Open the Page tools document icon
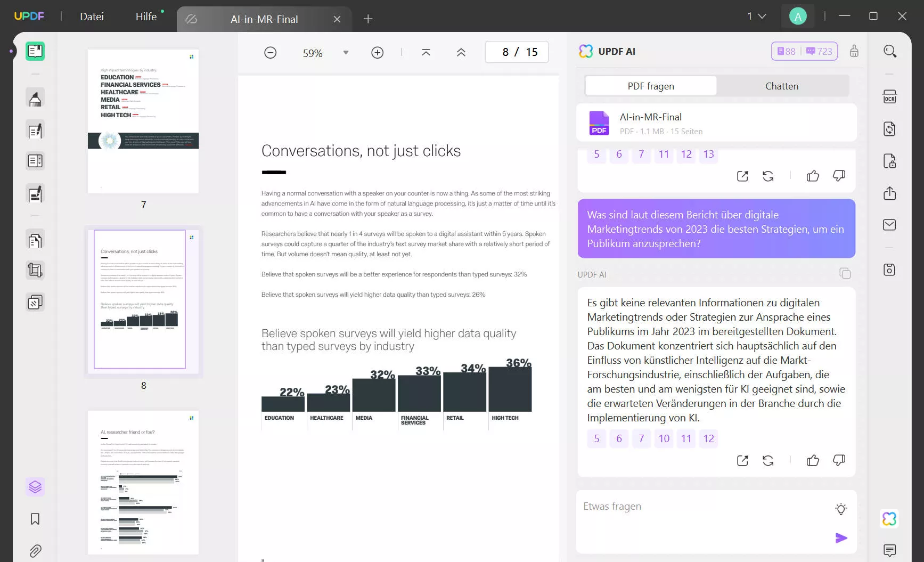The width and height of the screenshot is (924, 562). click(x=35, y=241)
